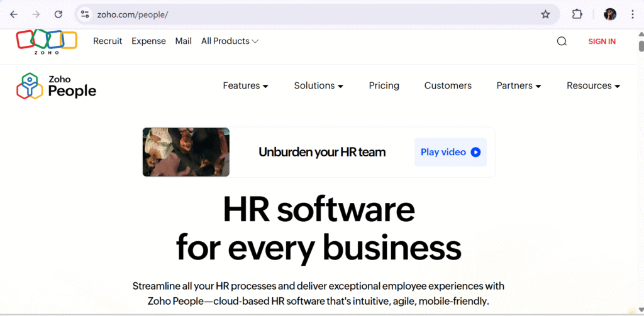Click the Play video button
This screenshot has width=644, height=316.
point(450,152)
